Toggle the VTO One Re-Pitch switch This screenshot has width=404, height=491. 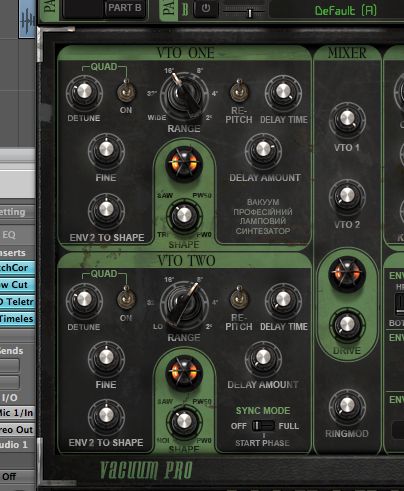coord(239,90)
